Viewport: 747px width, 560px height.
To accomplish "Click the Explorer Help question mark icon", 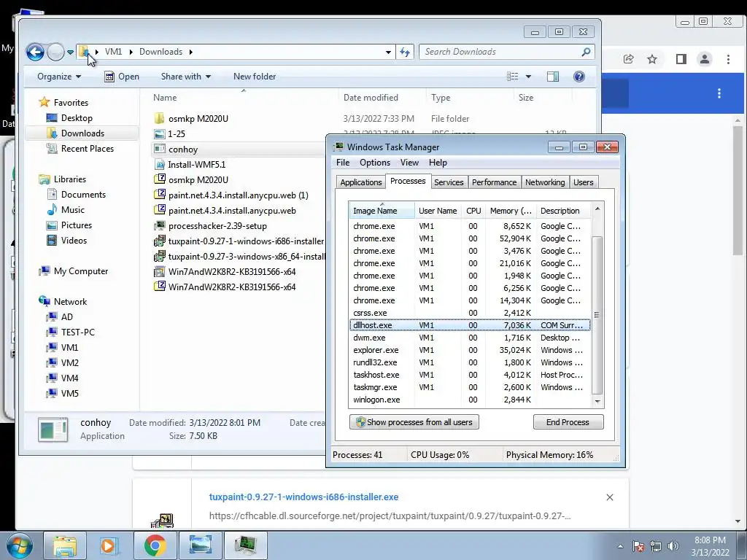I will [x=578, y=76].
